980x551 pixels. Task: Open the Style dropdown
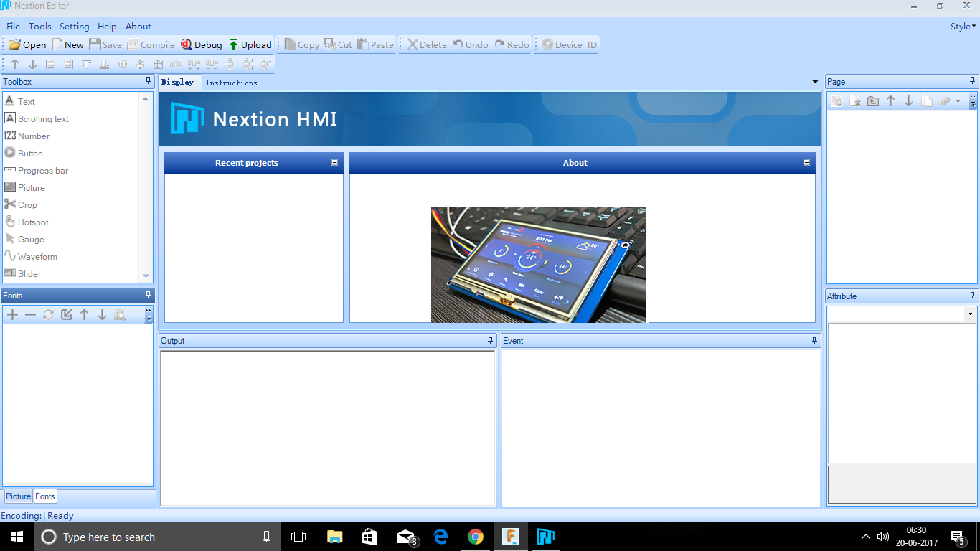click(961, 26)
